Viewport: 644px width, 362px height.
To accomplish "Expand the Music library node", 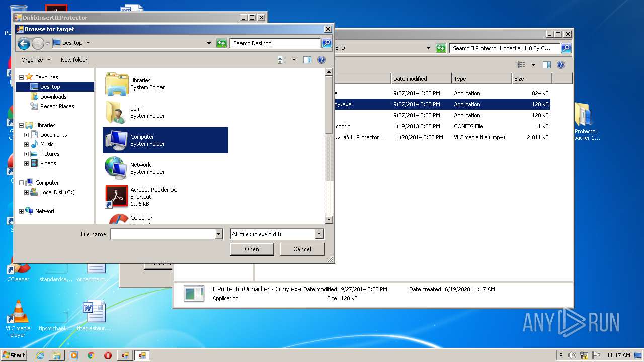I will tap(27, 144).
